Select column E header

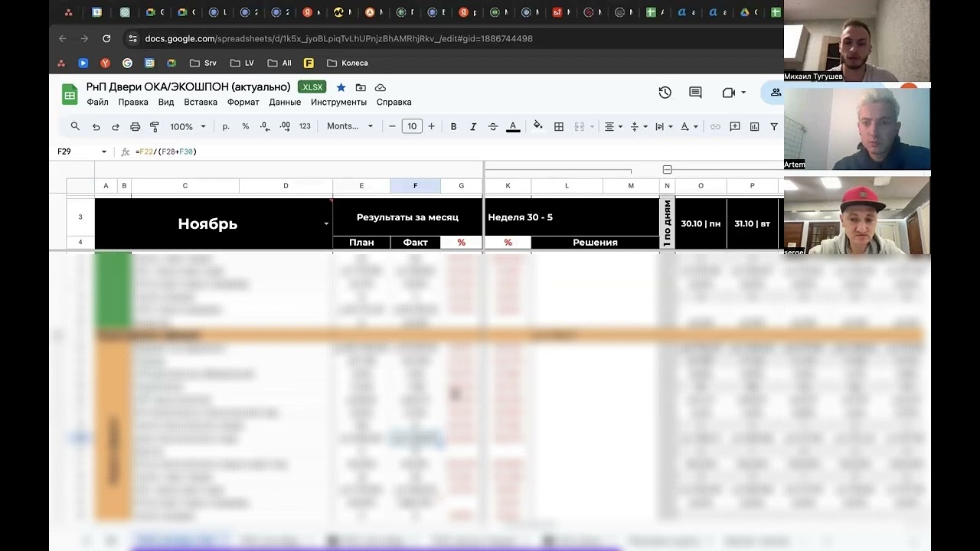pos(361,186)
